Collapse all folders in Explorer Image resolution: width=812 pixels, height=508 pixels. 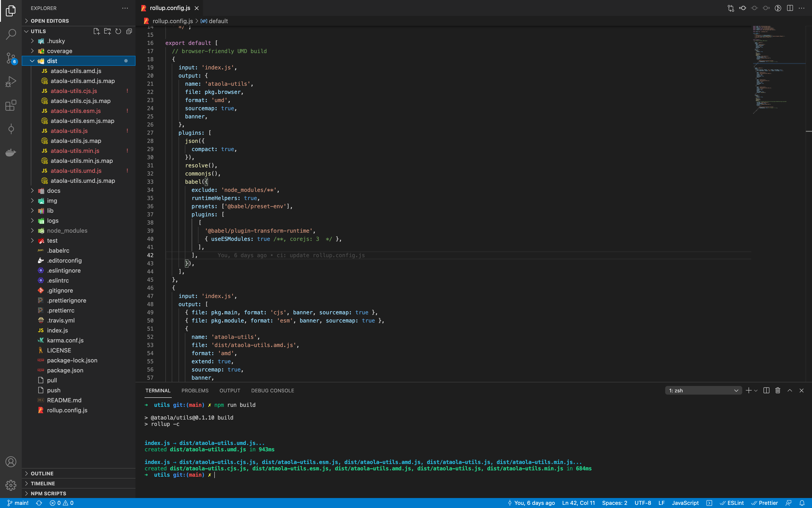click(x=129, y=31)
